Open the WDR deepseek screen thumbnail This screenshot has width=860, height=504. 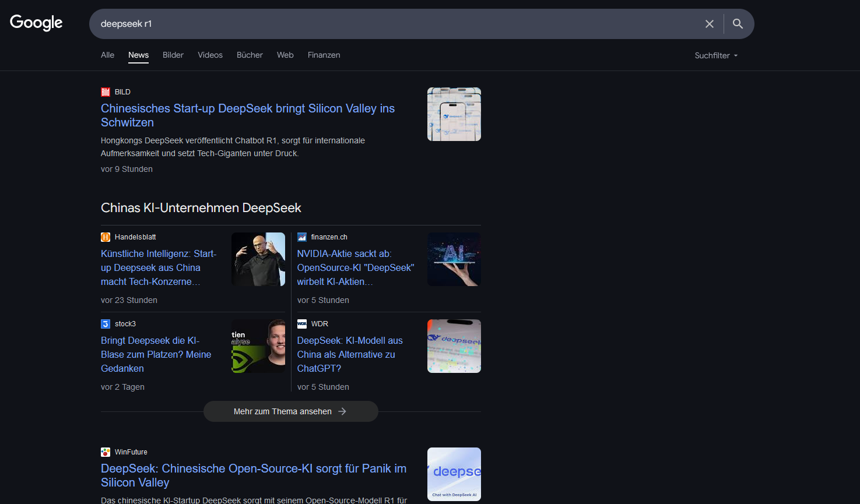click(454, 346)
